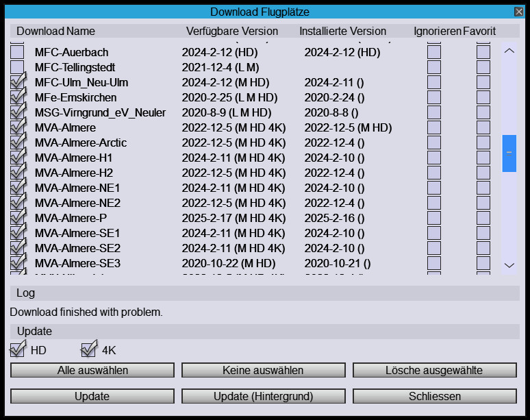Select the MVA-Almere-SE3 row name
The width and height of the screenshot is (530, 420).
pyautogui.click(x=77, y=263)
